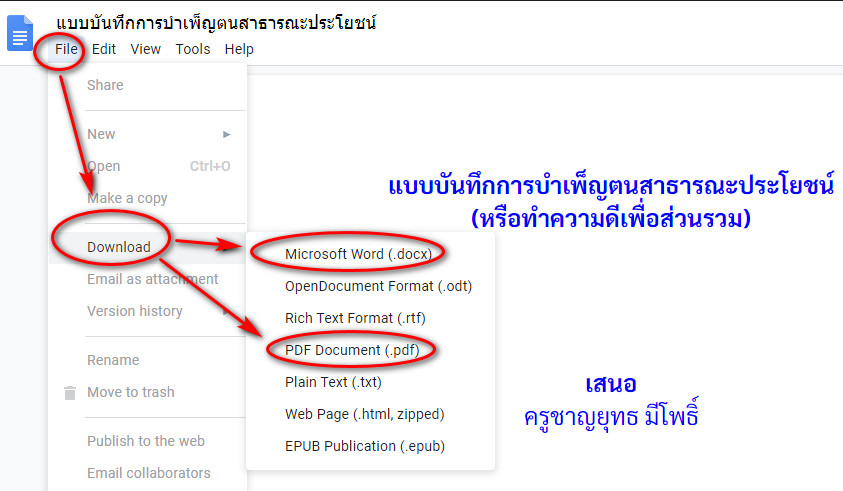
Task: Select Make a copy
Action: [127, 198]
